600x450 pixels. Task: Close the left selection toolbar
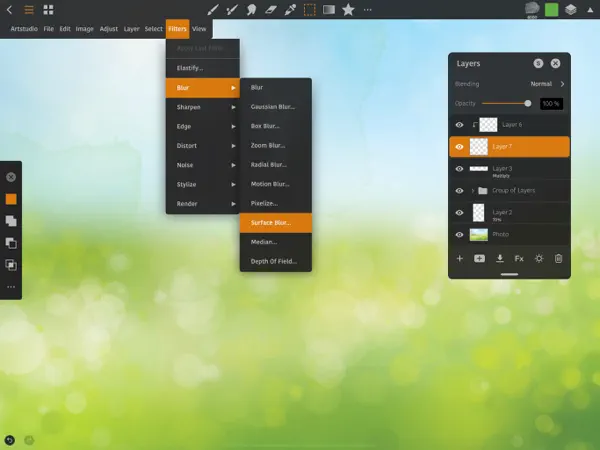point(11,177)
